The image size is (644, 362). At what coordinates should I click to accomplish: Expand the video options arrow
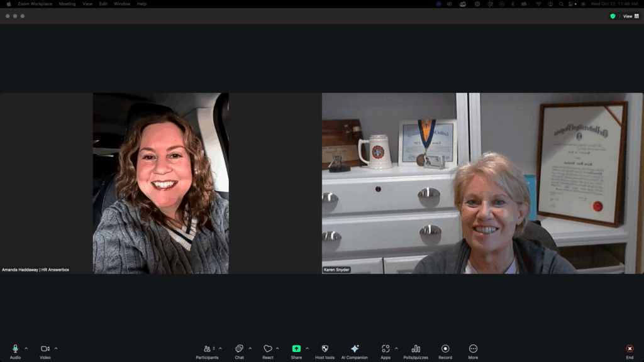[x=56, y=348]
